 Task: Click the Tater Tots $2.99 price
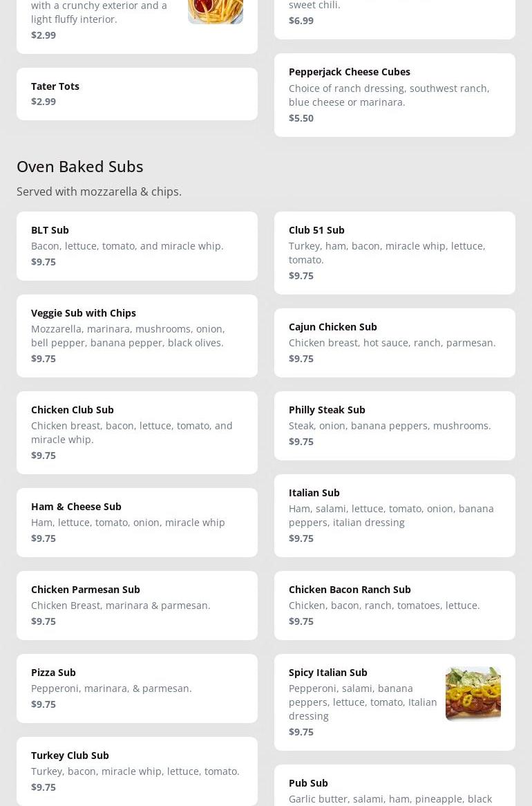pyautogui.click(x=44, y=102)
